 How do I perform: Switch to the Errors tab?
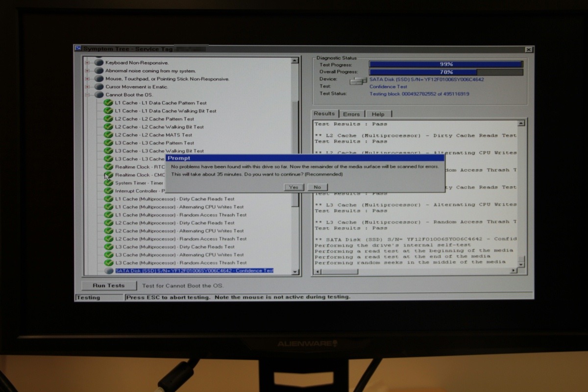351,114
